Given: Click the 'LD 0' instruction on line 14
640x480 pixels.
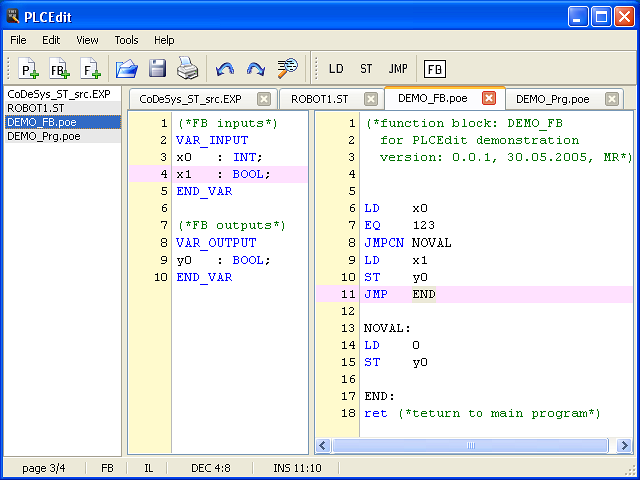Looking at the screenshot, I should [x=392, y=345].
